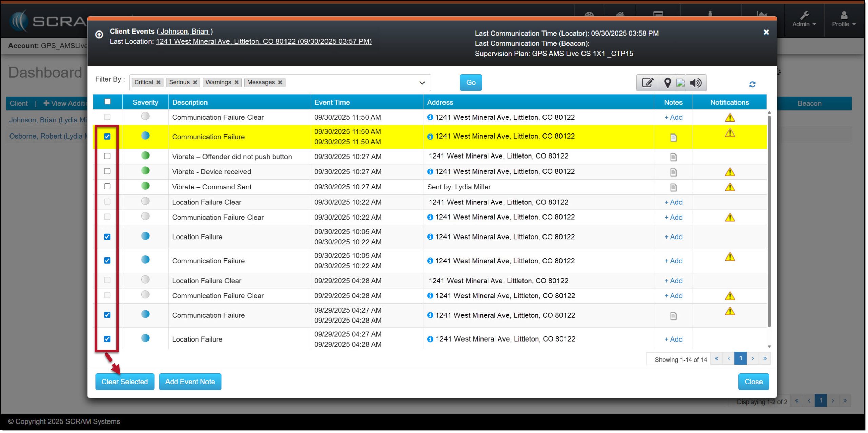The height and width of the screenshot is (433, 868).
Task: Click + Add note for Location Failure Clear 10:22
Action: (x=673, y=202)
